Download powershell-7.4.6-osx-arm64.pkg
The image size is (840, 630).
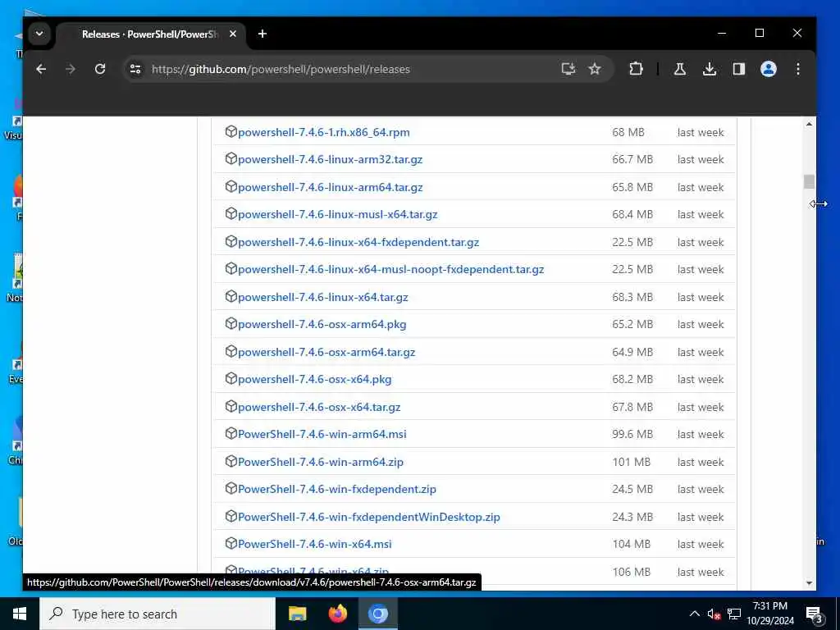coord(322,325)
